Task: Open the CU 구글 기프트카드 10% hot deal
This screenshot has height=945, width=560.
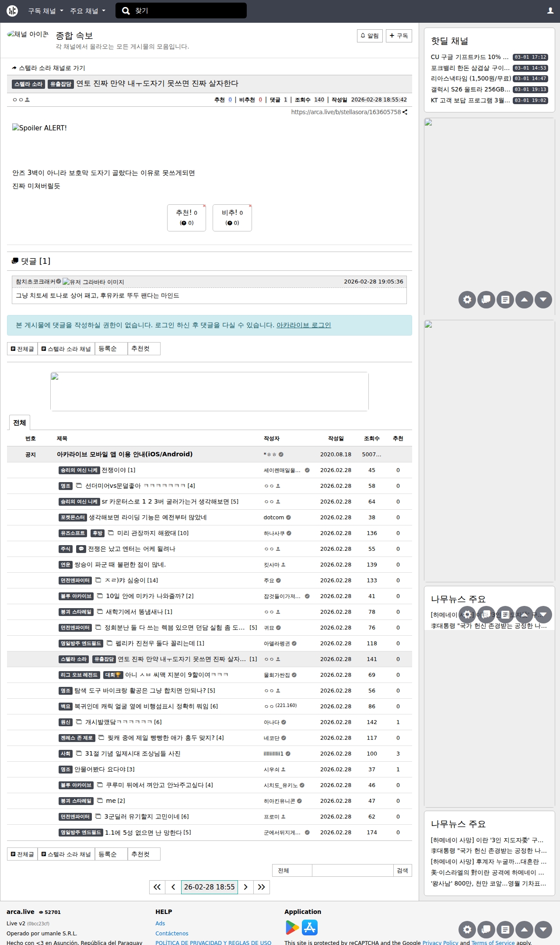Action: [x=470, y=57]
